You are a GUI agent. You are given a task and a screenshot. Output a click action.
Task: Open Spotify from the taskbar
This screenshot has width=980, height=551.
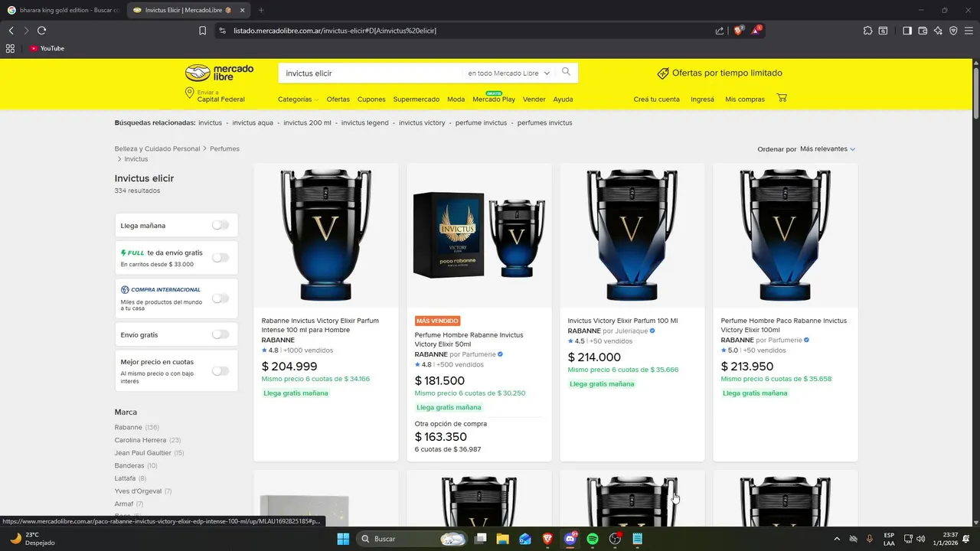click(x=593, y=539)
